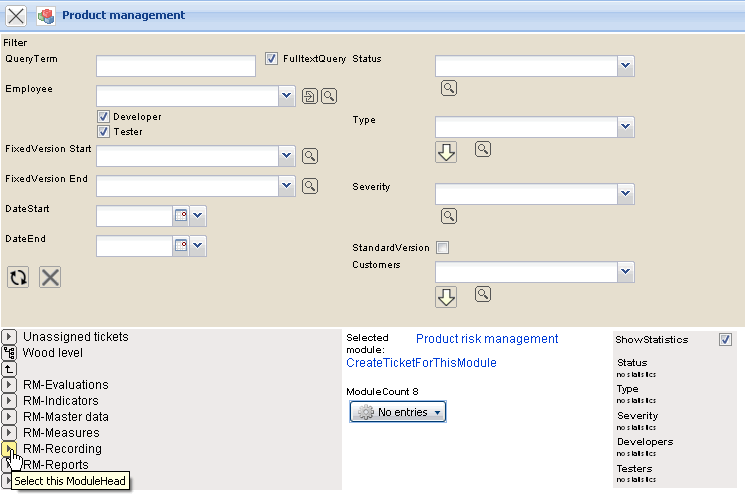Toggle the ShowStatistics checkbox
This screenshot has width=745, height=496.
coord(725,340)
